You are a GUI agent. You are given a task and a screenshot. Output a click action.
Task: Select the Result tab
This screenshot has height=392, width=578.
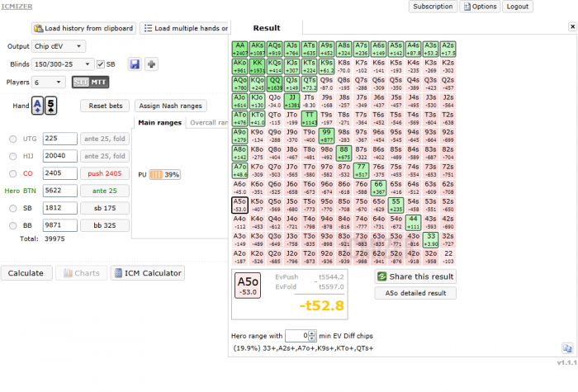click(x=267, y=28)
